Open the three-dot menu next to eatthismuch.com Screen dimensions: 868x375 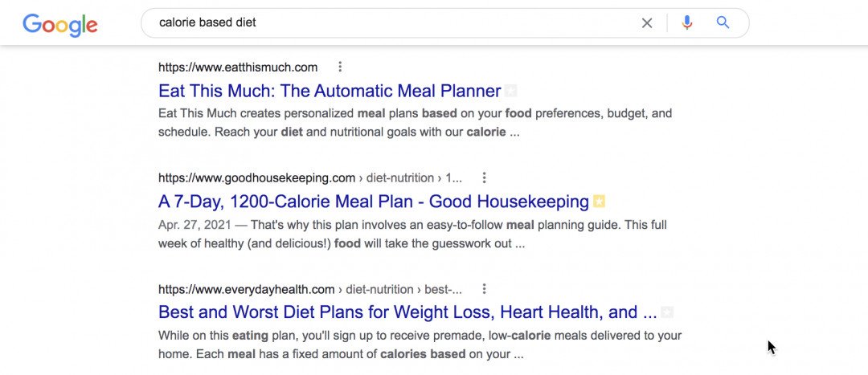pos(340,67)
